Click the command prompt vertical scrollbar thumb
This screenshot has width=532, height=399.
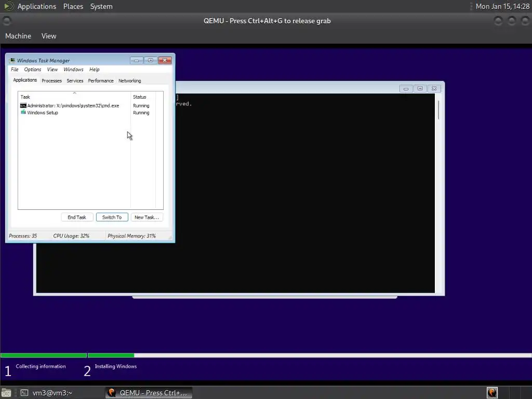pos(438,110)
